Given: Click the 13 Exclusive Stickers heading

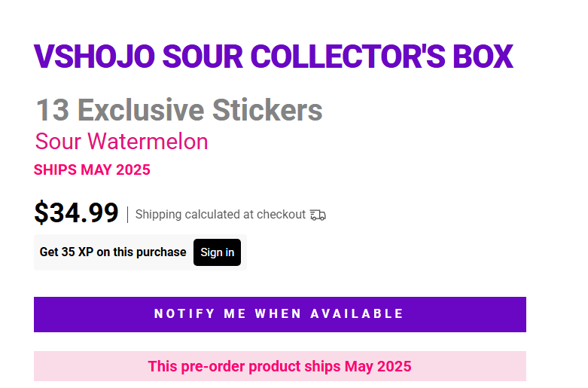Looking at the screenshot, I should click(179, 110).
